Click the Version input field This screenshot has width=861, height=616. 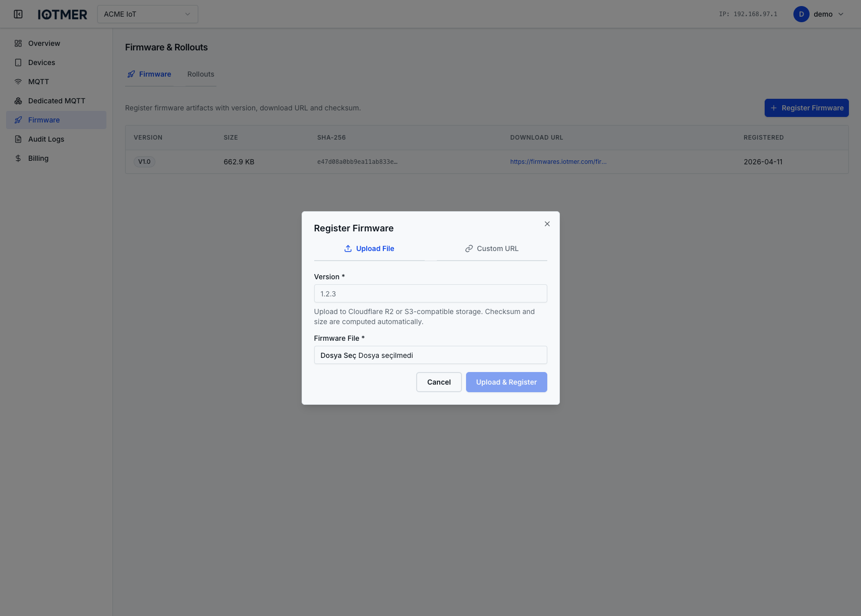click(x=430, y=293)
